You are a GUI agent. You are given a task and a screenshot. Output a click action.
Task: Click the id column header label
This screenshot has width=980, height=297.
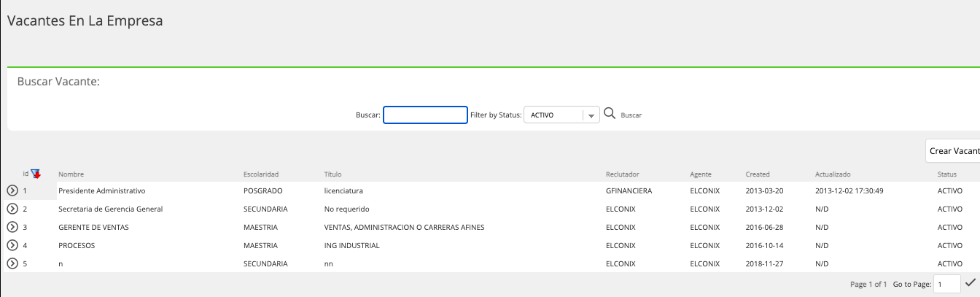click(26, 174)
